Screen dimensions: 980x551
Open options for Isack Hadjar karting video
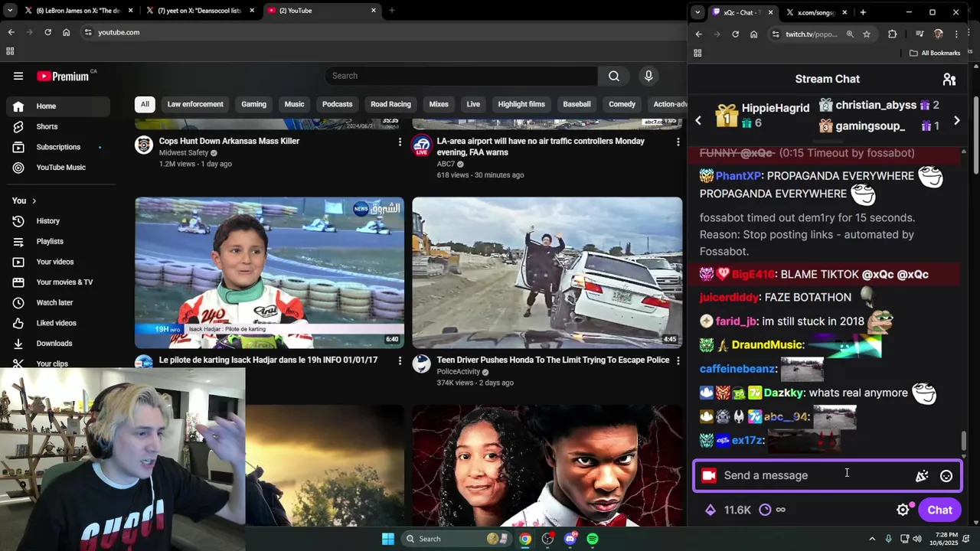pyautogui.click(x=400, y=360)
